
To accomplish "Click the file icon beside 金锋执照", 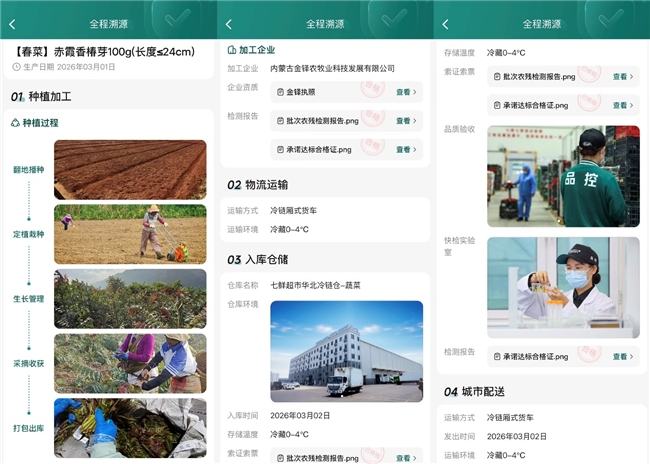I will [x=281, y=92].
